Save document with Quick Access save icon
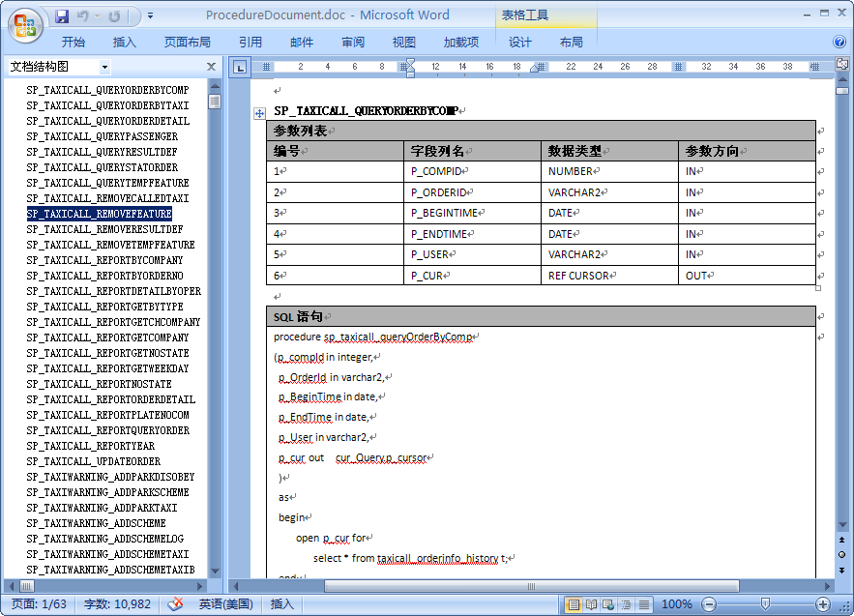Image resolution: width=854 pixels, height=616 pixels. point(62,16)
